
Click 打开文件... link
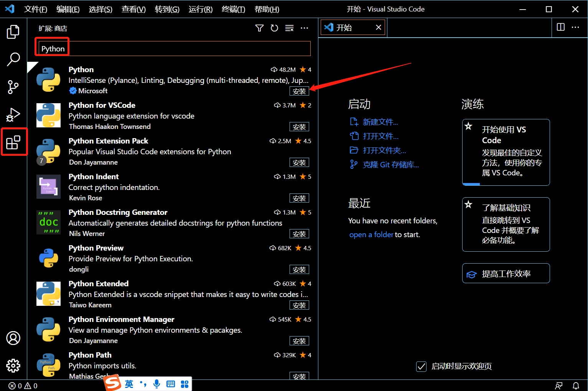pos(380,136)
